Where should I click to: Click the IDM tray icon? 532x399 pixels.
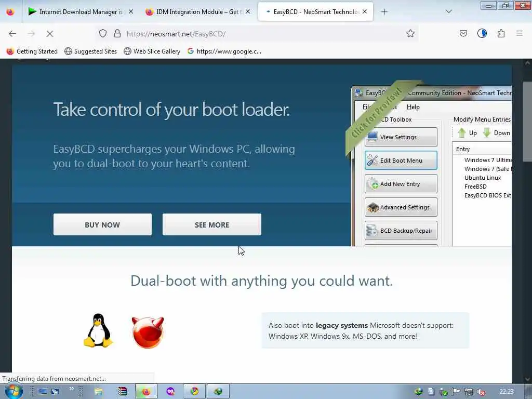(x=419, y=392)
